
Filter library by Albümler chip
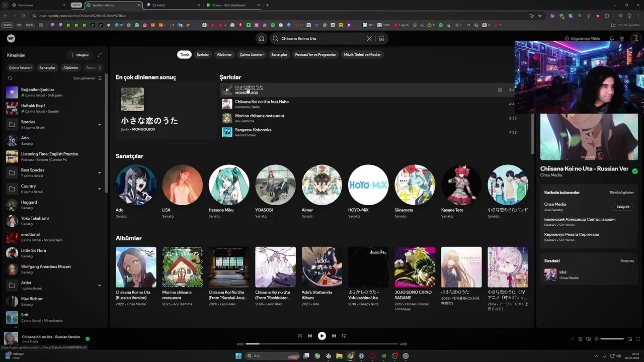(70, 68)
